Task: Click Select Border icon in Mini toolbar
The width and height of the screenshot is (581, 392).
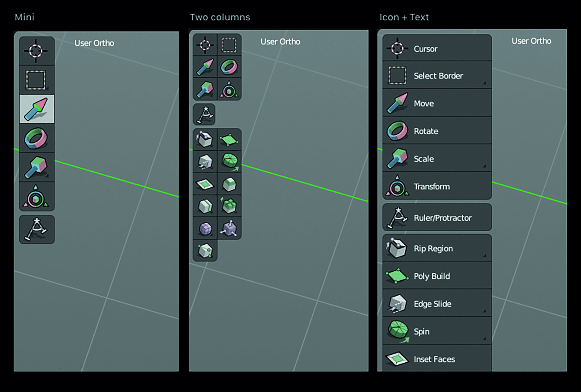Action: click(36, 80)
